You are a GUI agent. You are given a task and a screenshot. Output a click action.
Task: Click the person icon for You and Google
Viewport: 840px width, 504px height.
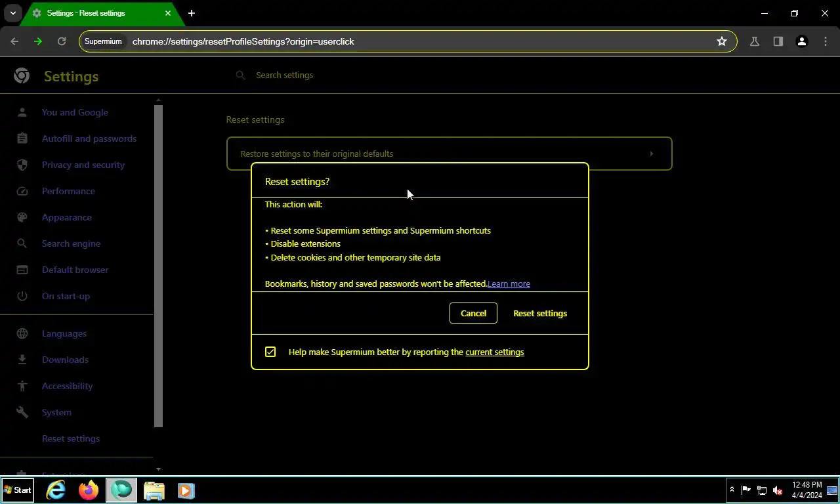coord(22,112)
